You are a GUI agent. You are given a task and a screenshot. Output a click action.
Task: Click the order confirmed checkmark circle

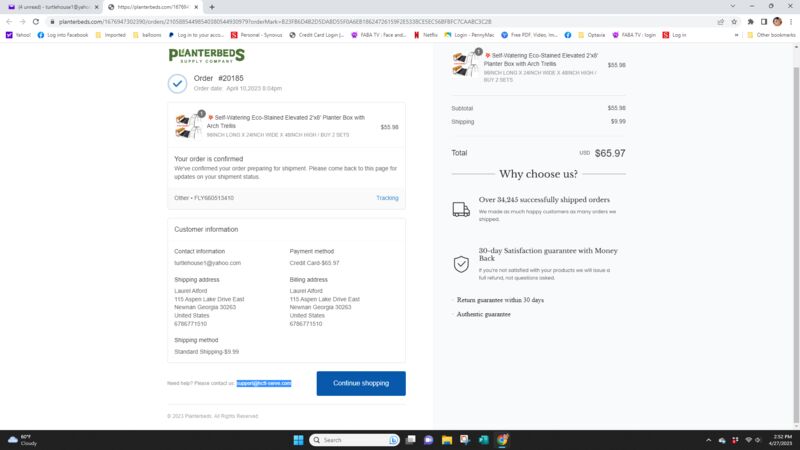pyautogui.click(x=178, y=84)
